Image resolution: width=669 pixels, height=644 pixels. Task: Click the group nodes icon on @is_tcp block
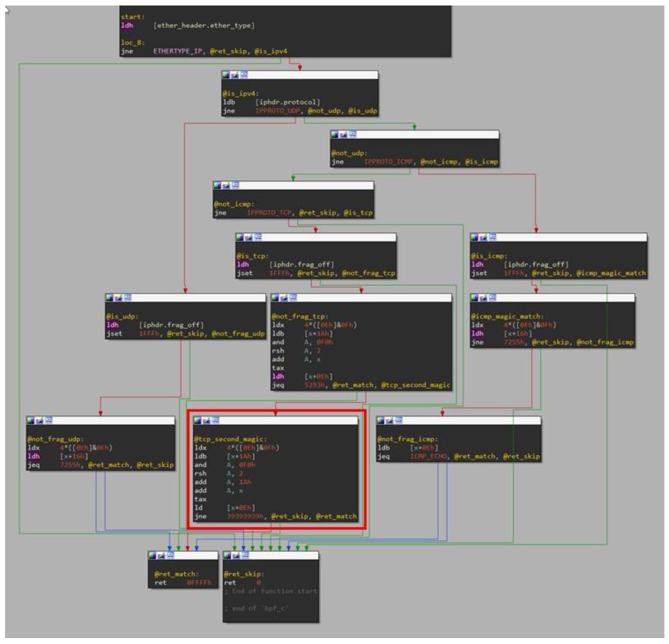tap(258, 237)
